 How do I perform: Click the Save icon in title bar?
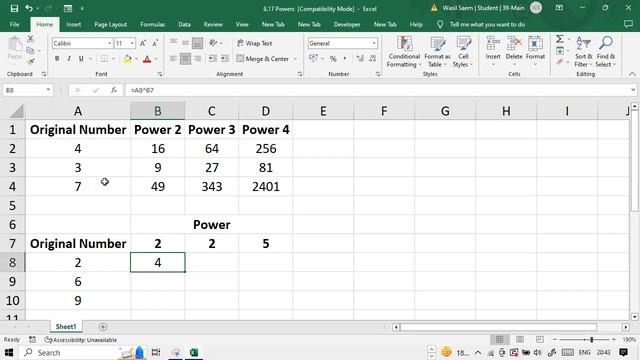[14, 8]
